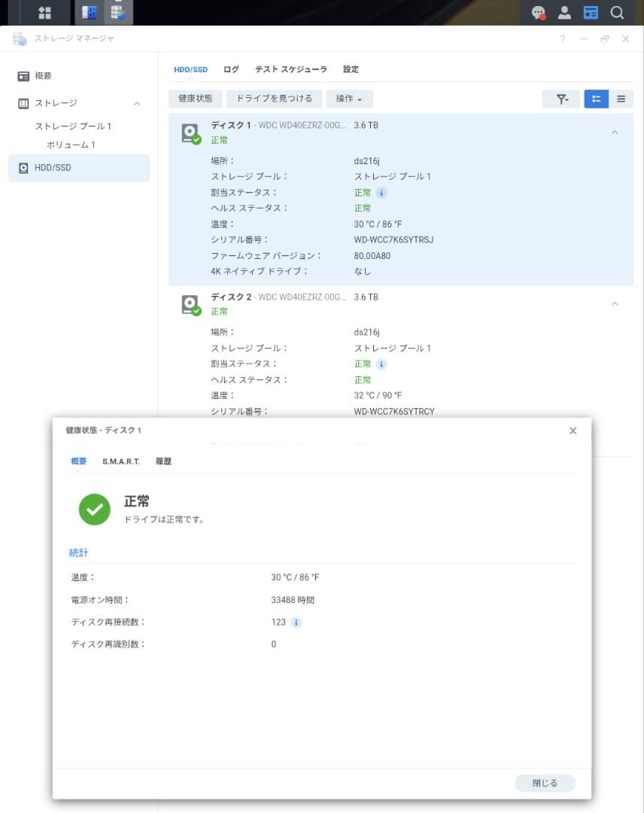This screenshot has height=813, width=644.
Task: Open the filter icon on the toolbar
Action: tap(561, 99)
